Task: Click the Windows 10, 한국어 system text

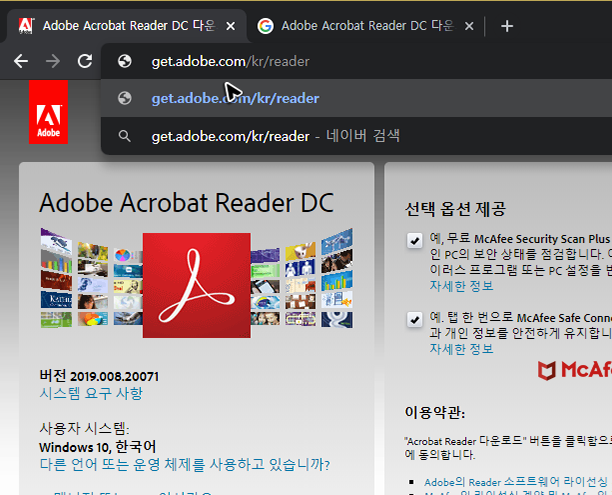Action: tap(98, 447)
